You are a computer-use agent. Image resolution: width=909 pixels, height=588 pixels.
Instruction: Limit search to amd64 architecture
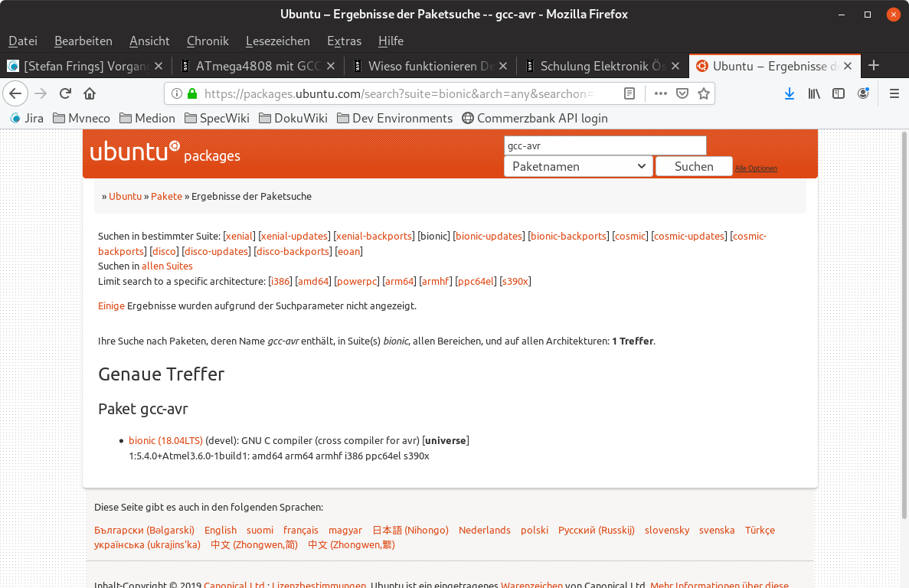[x=314, y=282]
